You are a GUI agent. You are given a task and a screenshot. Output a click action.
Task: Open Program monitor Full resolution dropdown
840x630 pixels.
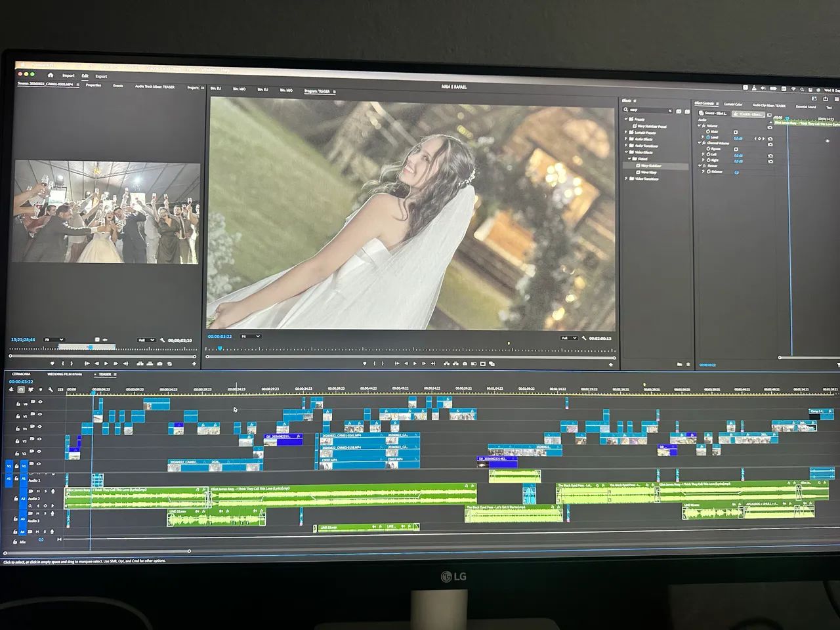coord(569,338)
